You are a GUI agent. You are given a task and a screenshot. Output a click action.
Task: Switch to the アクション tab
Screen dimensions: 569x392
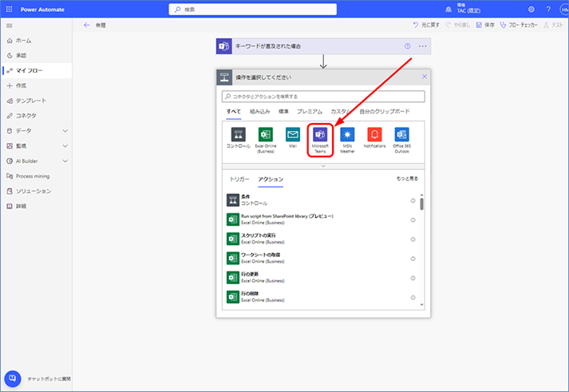coord(271,180)
